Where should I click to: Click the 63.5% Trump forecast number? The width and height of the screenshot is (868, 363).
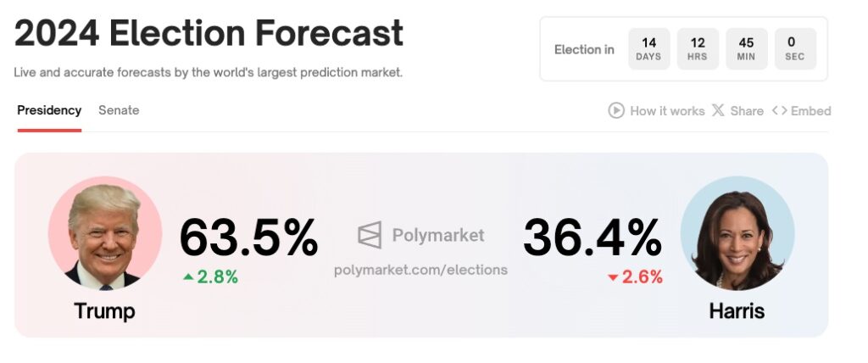coord(248,237)
